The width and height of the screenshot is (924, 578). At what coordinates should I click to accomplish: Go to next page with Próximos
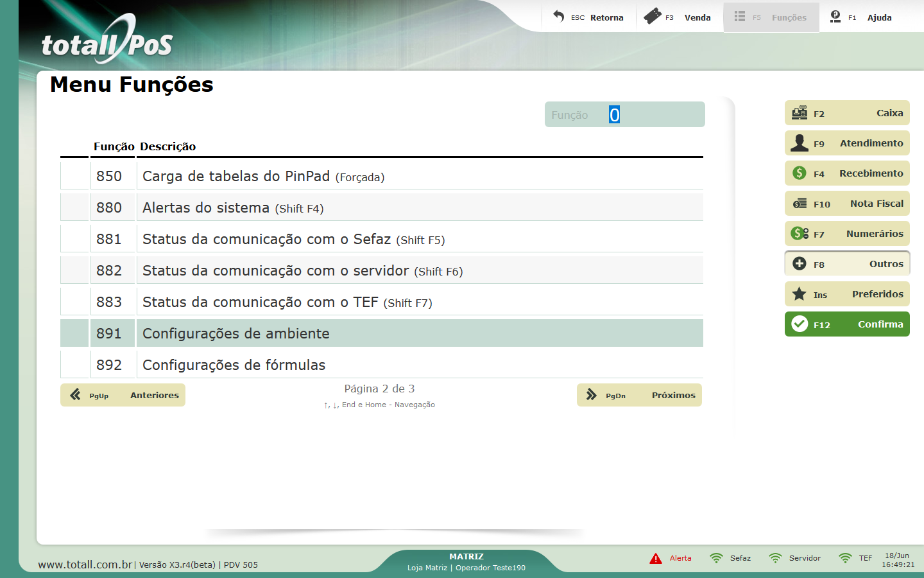[639, 395]
